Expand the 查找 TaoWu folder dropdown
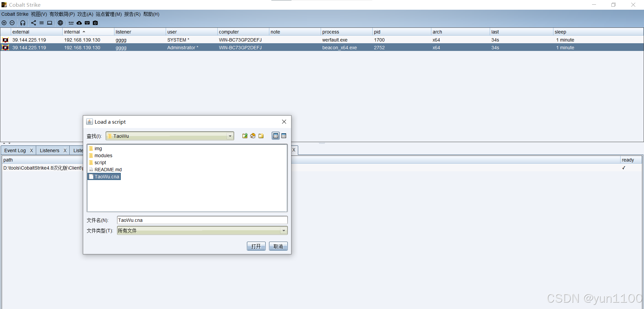Screen dimensions: 644x309 230,136
